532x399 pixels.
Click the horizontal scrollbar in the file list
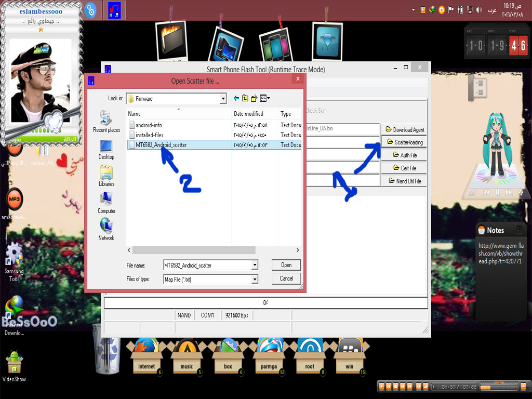click(194, 250)
